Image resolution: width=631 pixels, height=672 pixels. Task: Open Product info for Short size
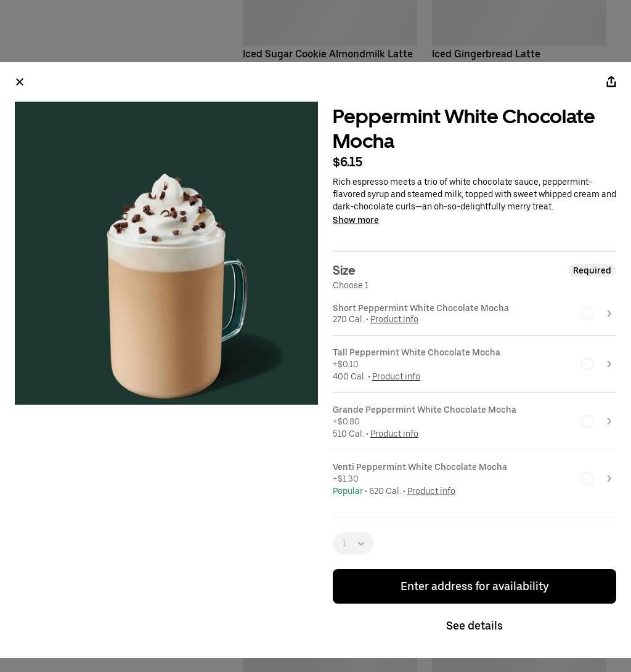click(394, 319)
